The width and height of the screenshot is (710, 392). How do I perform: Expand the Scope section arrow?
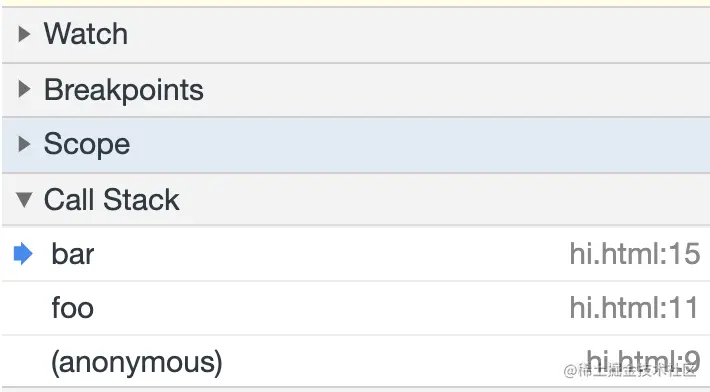click(x=24, y=144)
